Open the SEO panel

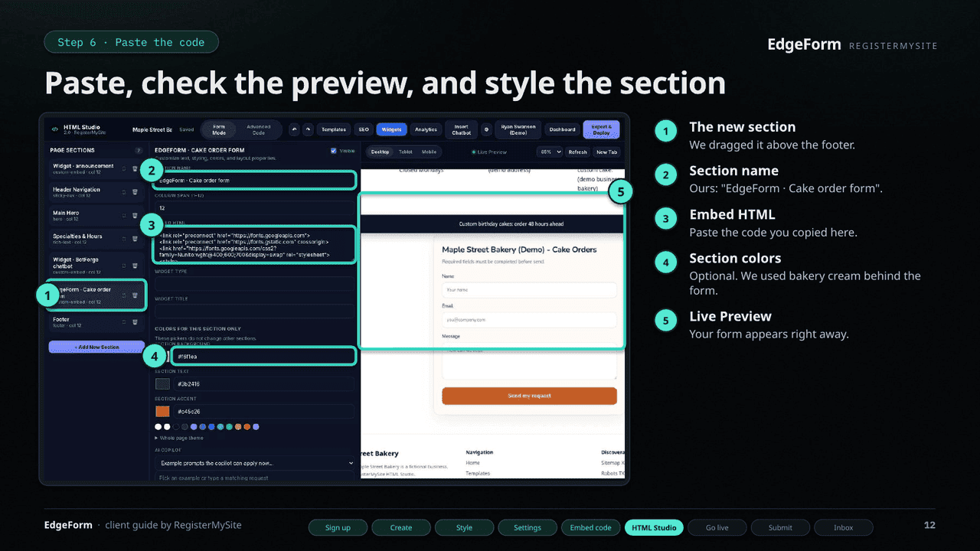point(364,129)
